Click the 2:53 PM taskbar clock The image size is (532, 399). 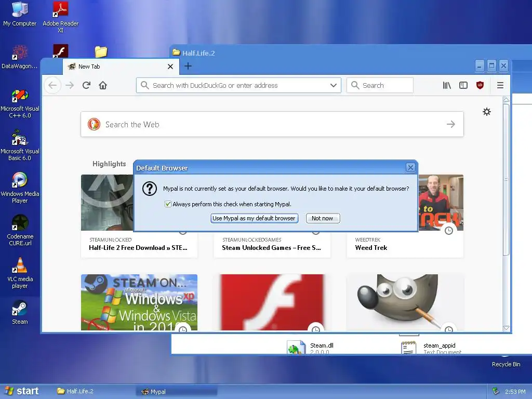point(515,392)
